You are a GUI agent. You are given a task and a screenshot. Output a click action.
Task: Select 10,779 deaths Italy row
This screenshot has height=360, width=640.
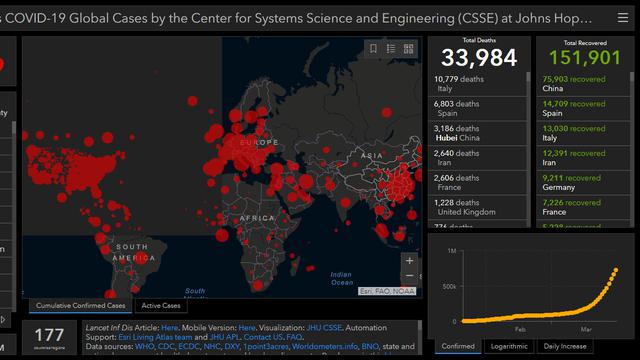pos(477,84)
